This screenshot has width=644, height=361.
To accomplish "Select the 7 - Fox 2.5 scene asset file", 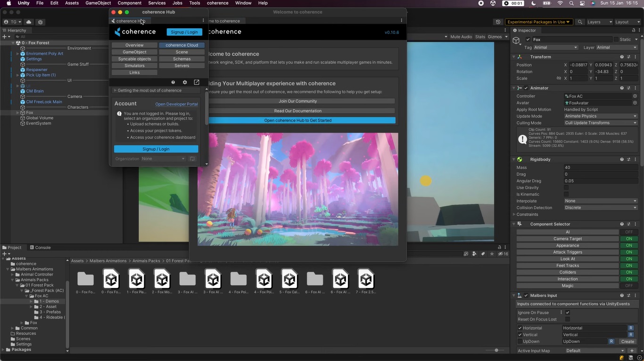I will [366, 282].
